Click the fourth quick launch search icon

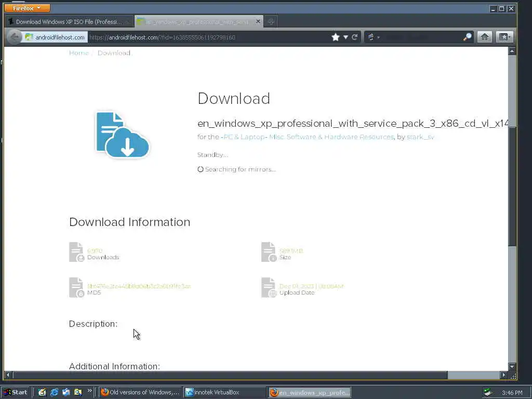coord(78,393)
